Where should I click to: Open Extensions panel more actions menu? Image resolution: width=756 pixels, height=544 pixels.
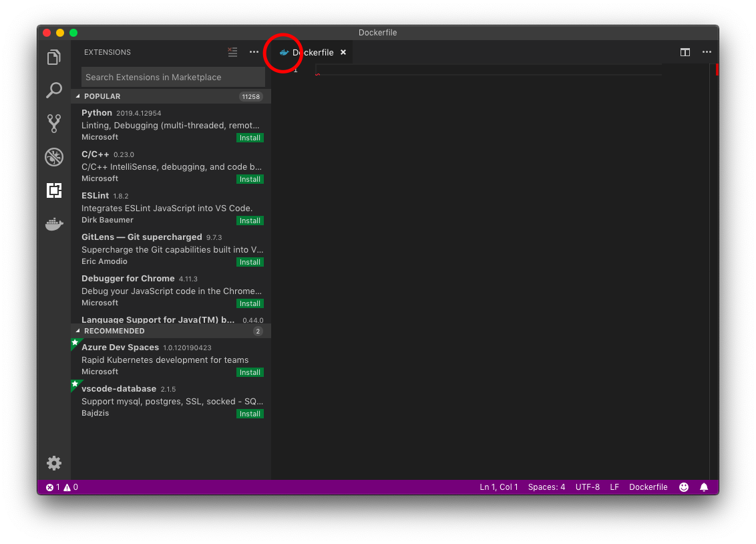(254, 52)
